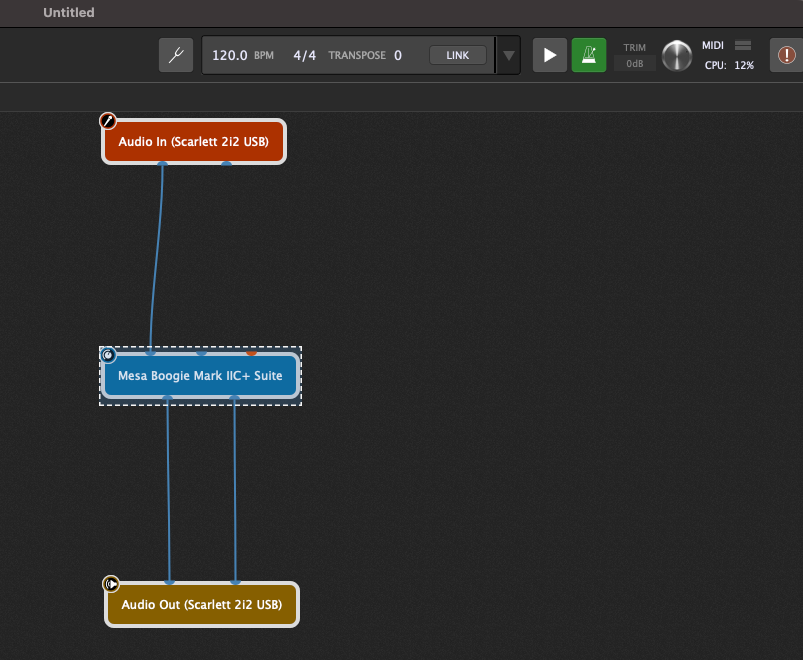This screenshot has height=660, width=803.
Task: Click the plugin icon on Mesa Boogie block
Action: click(x=108, y=355)
